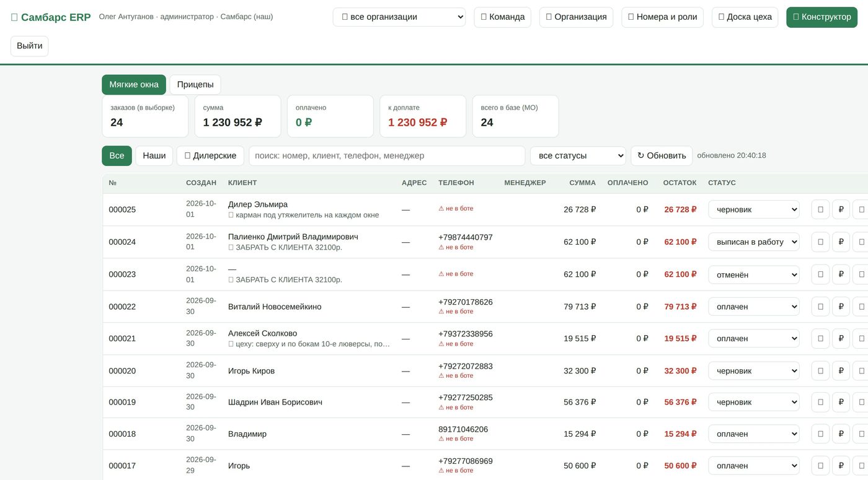Open the Конструктор
The width and height of the screenshot is (868, 480).
point(821,17)
